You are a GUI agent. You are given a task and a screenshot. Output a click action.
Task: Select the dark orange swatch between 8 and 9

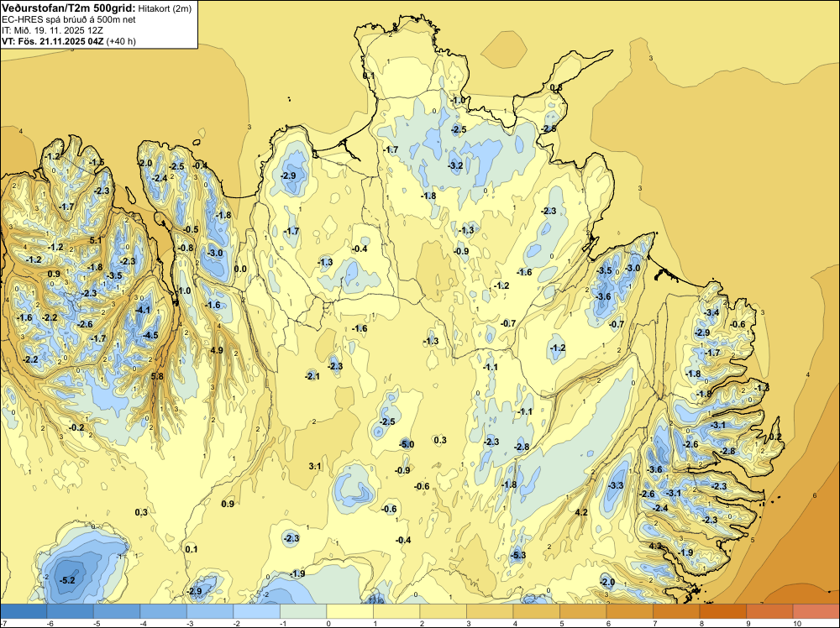click(x=722, y=611)
